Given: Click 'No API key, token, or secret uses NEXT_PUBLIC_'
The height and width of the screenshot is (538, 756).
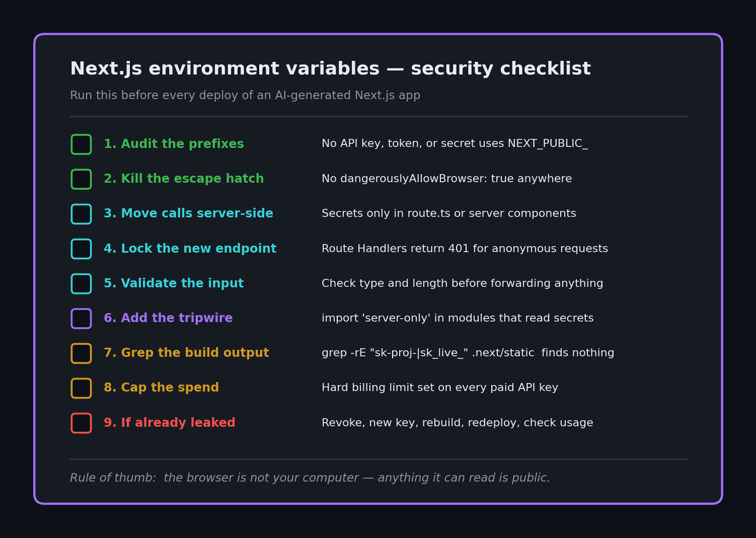Looking at the screenshot, I should 455,144.
